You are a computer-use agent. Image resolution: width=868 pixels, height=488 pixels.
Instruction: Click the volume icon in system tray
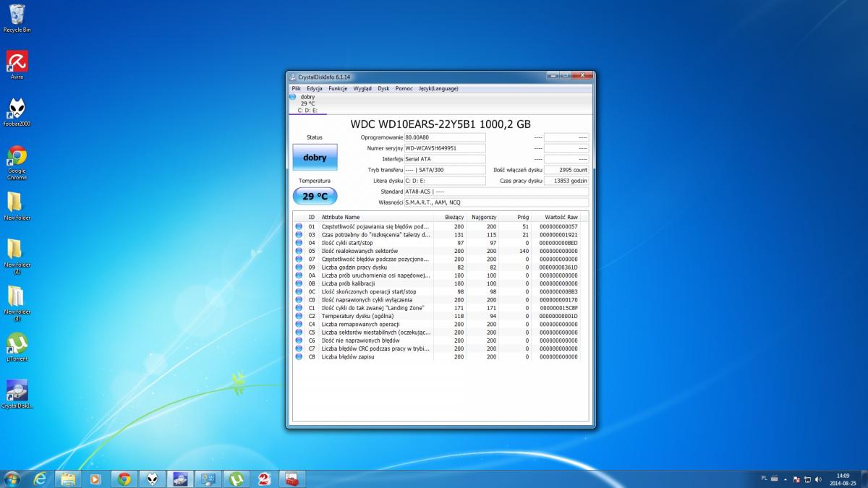[818, 479]
